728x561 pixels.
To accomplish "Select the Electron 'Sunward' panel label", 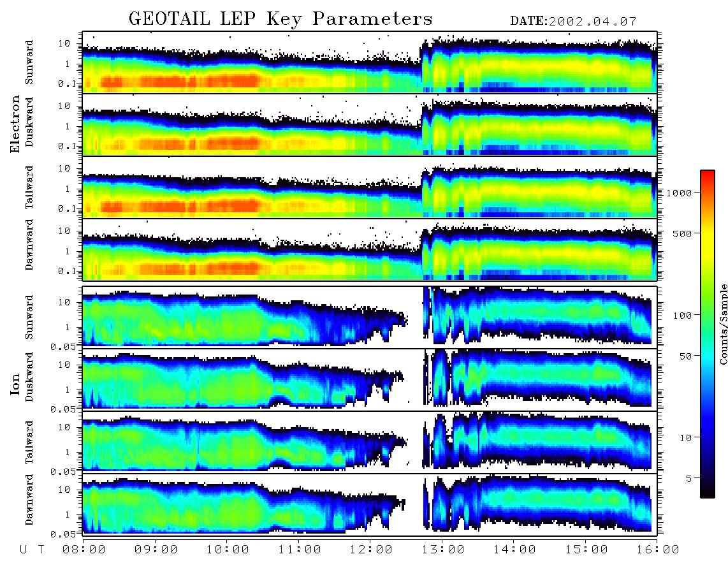I will click(x=29, y=62).
